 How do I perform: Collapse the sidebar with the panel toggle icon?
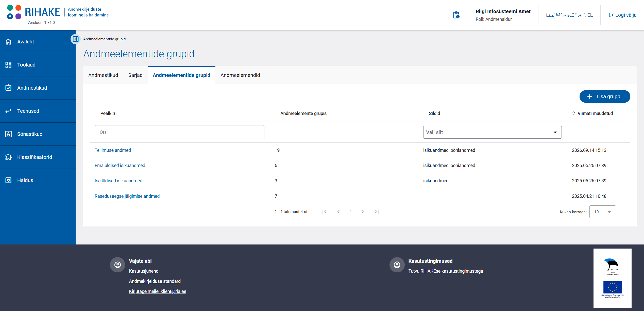[x=75, y=39]
